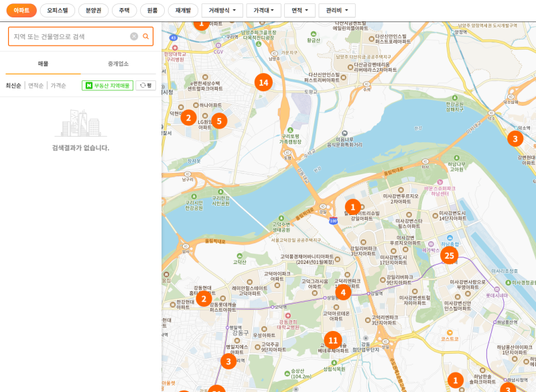This screenshot has width=536, height=392.
Task: Select the cluster marker showing 11
Action: tap(333, 340)
